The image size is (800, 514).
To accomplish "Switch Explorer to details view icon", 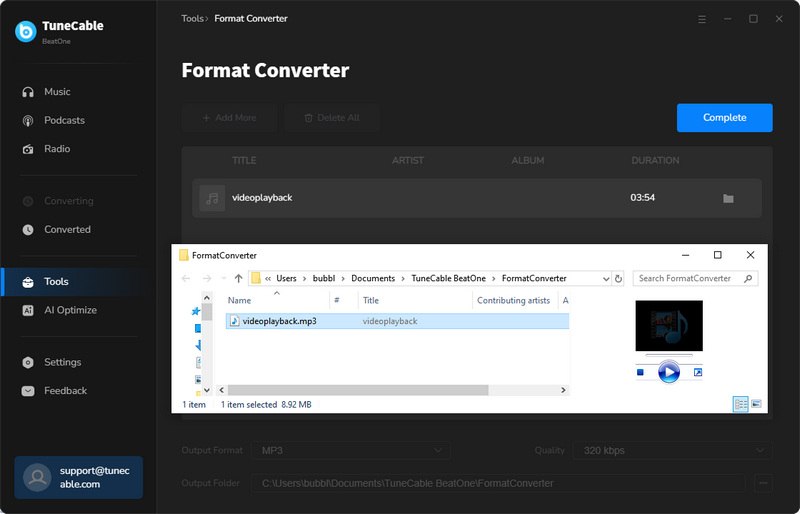I will click(x=740, y=404).
